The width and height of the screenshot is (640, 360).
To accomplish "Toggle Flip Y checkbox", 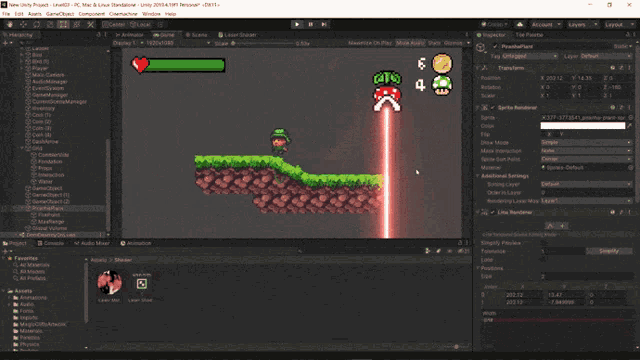I will 557,134.
